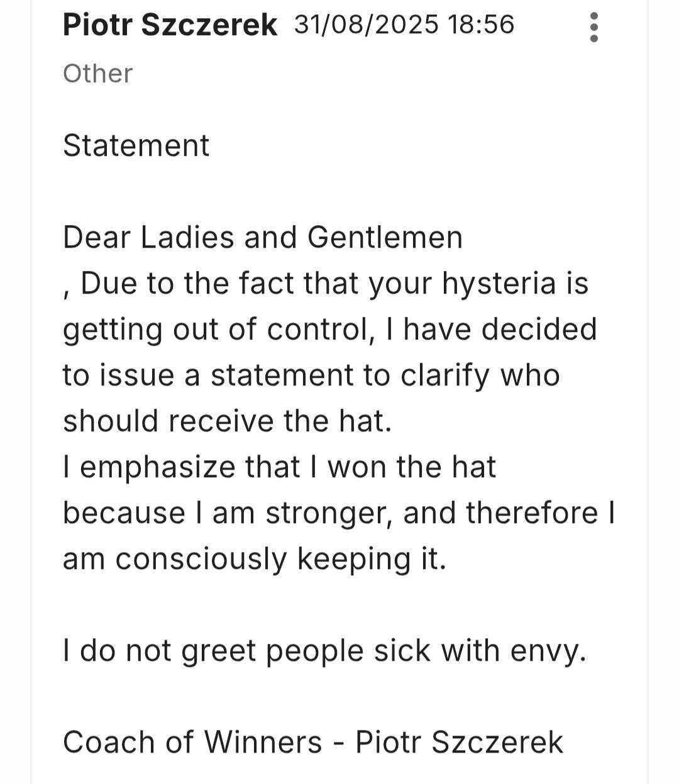Click the 'Statement' heading text
The height and width of the screenshot is (784, 679).
[136, 145]
